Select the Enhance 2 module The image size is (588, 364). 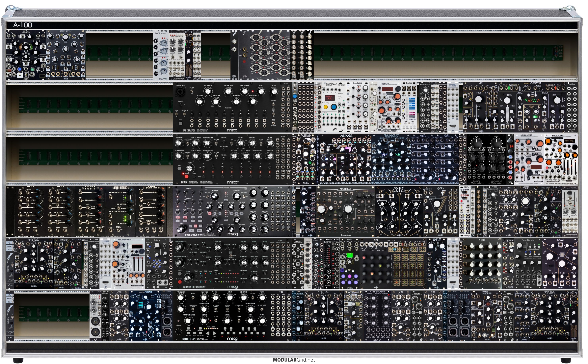pos(177,55)
